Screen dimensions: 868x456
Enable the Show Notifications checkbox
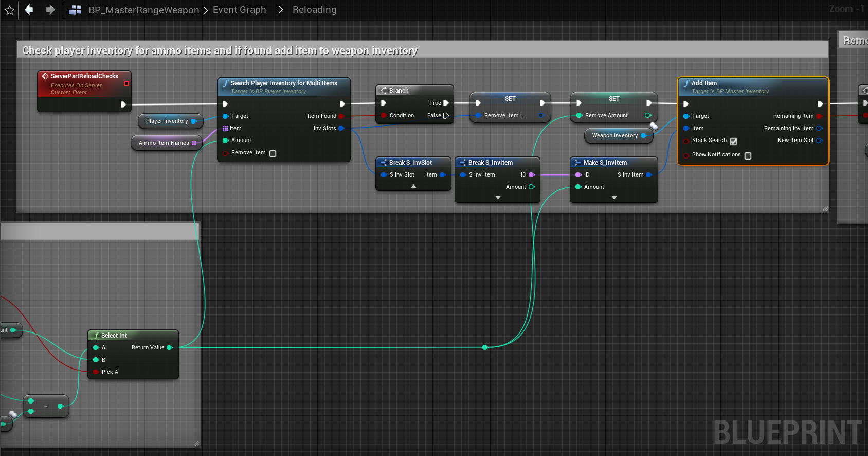coord(748,155)
